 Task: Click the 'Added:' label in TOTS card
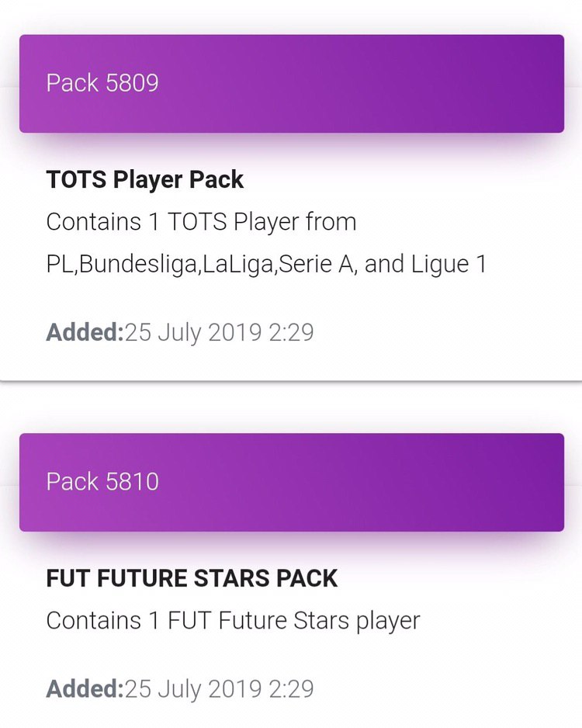85,332
